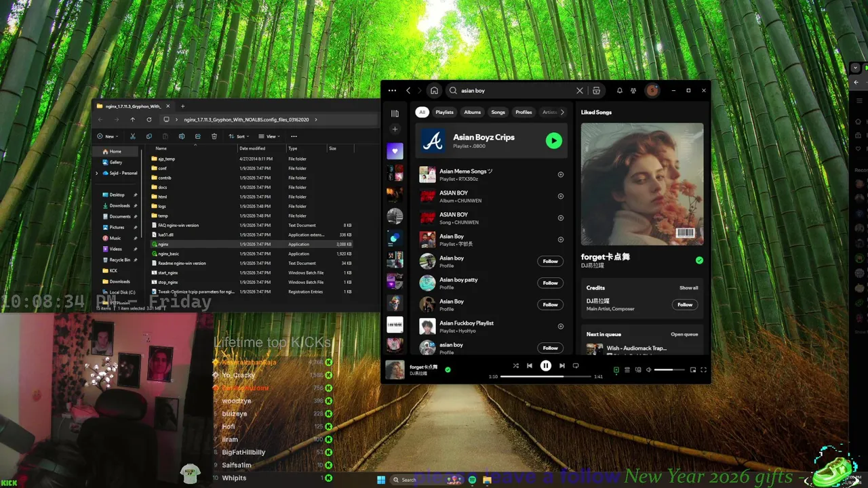The width and height of the screenshot is (868, 488).
Task: Filter results by Profiles
Action: (x=524, y=113)
